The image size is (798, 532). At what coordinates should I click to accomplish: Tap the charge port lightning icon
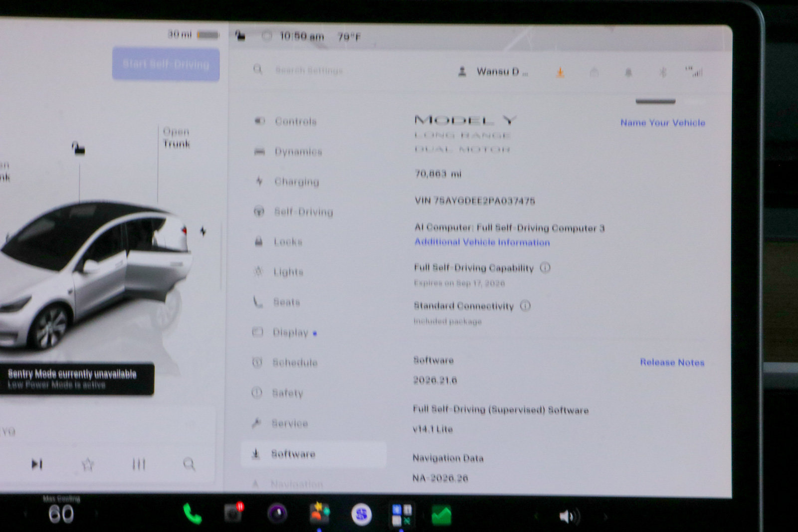point(203,231)
